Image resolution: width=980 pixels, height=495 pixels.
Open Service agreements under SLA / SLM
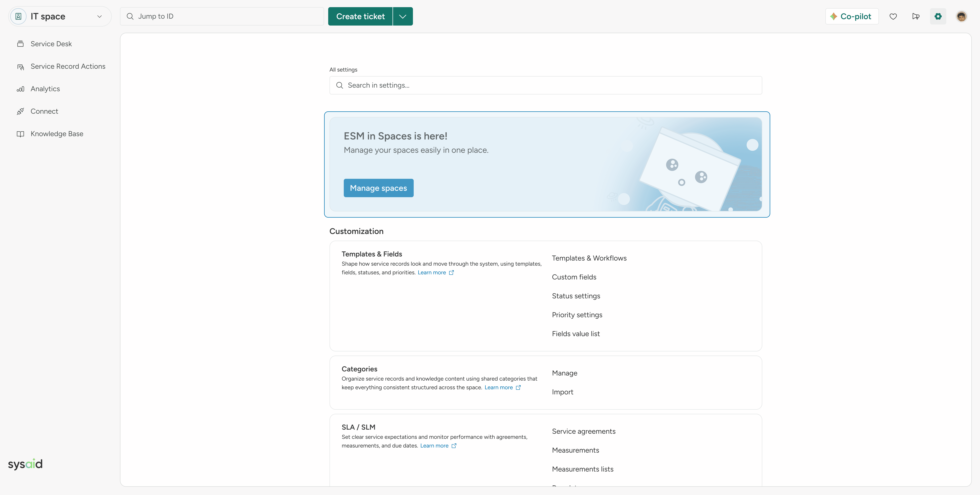(583, 431)
